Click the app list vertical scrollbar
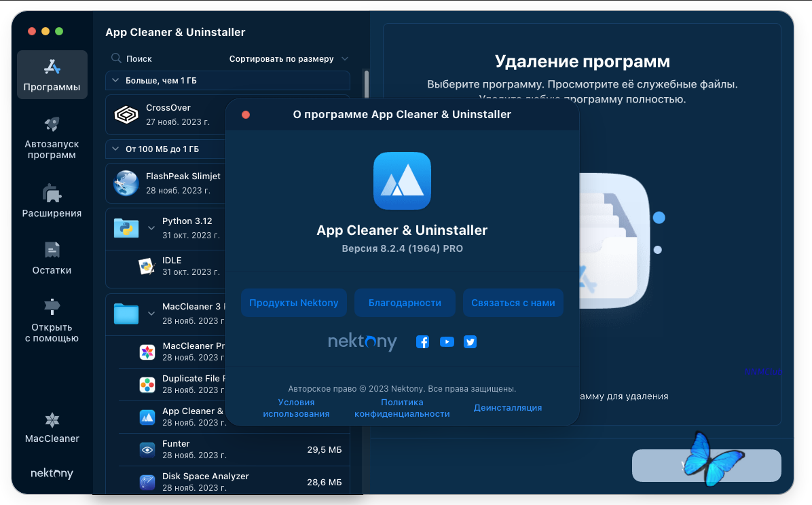The width and height of the screenshot is (812, 505). click(367, 84)
